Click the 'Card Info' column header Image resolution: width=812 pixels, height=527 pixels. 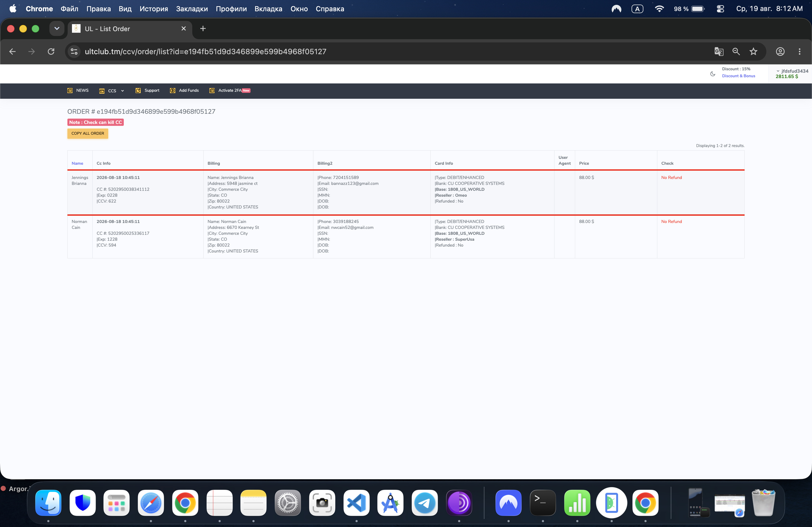coord(444,163)
